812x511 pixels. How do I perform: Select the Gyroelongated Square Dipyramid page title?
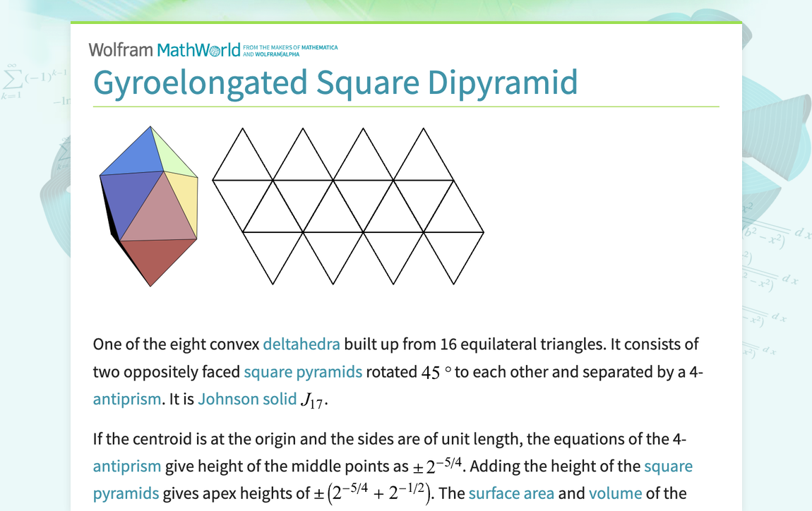tap(335, 83)
